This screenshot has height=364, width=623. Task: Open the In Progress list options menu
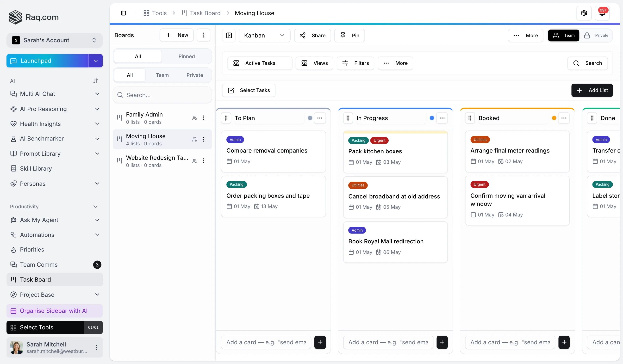point(442,118)
